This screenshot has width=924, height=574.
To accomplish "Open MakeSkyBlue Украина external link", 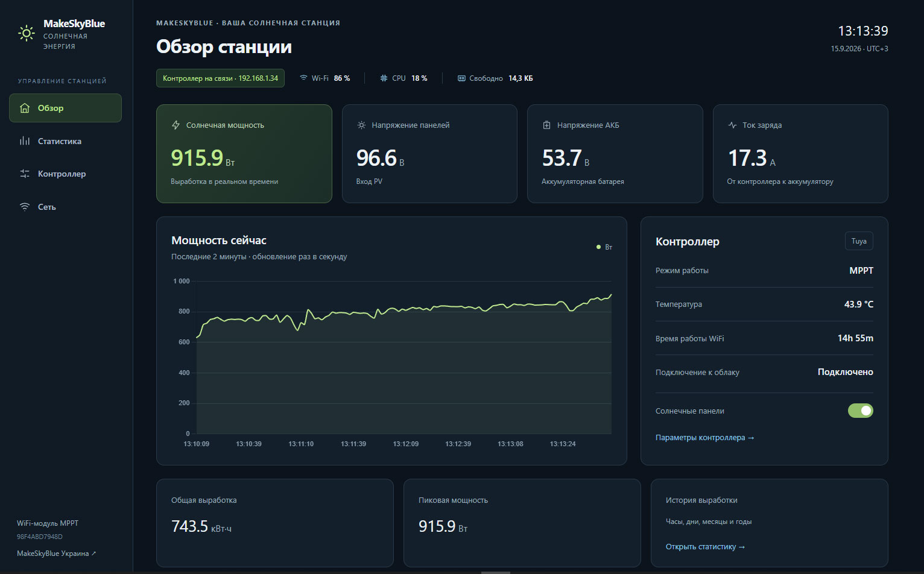I will tap(56, 553).
